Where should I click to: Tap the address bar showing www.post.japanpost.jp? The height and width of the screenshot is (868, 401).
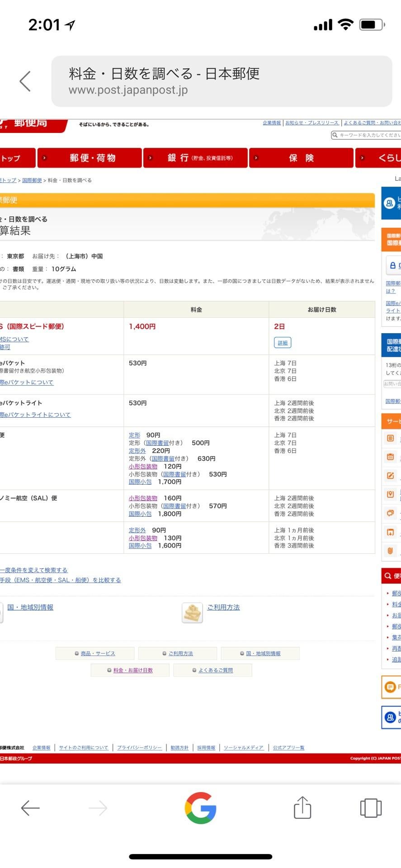tap(222, 81)
